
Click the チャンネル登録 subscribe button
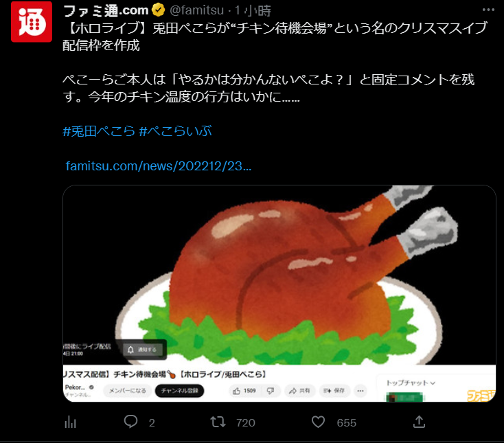[x=179, y=391]
